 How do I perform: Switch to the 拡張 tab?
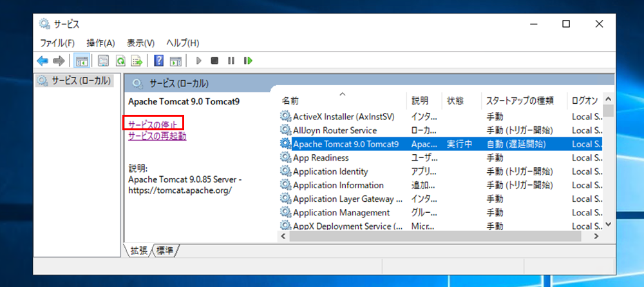coord(139,251)
